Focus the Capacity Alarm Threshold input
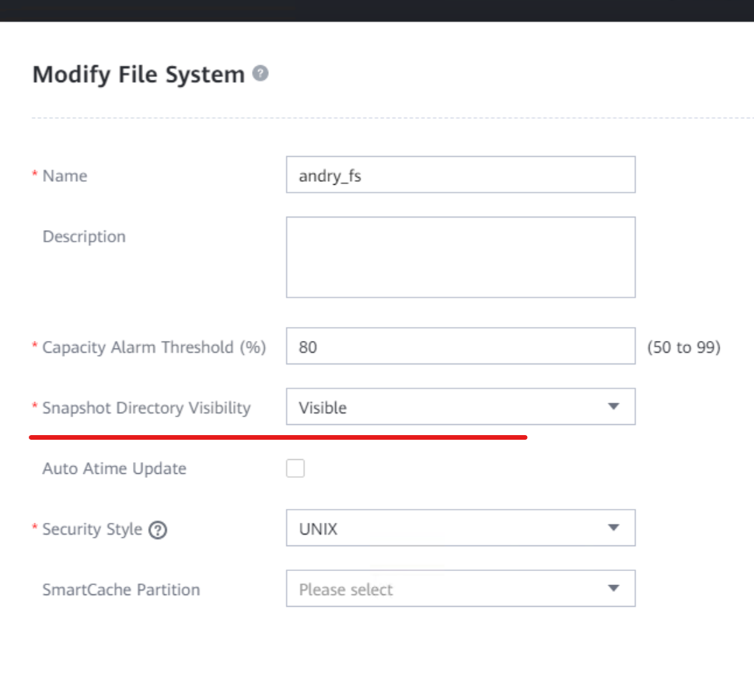 (x=460, y=347)
